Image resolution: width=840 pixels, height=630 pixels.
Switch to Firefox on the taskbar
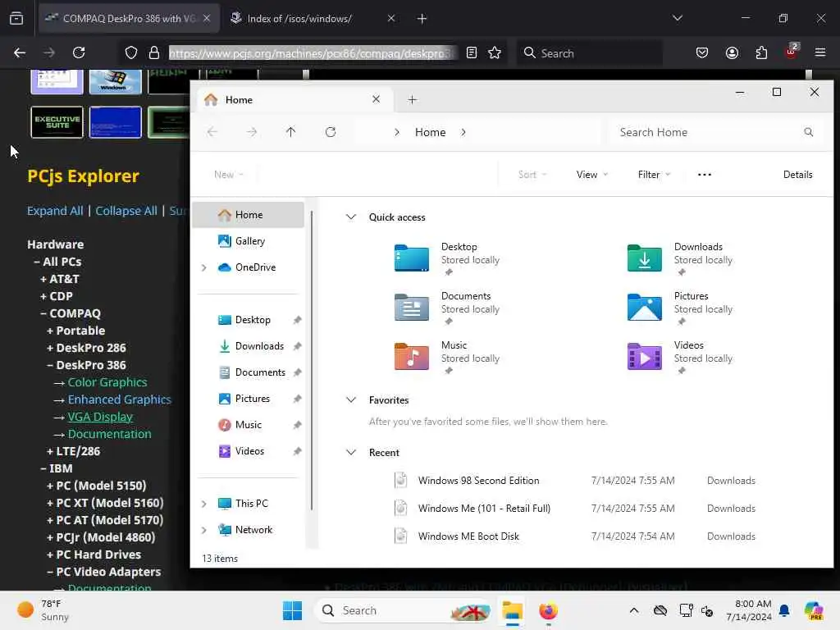click(548, 610)
